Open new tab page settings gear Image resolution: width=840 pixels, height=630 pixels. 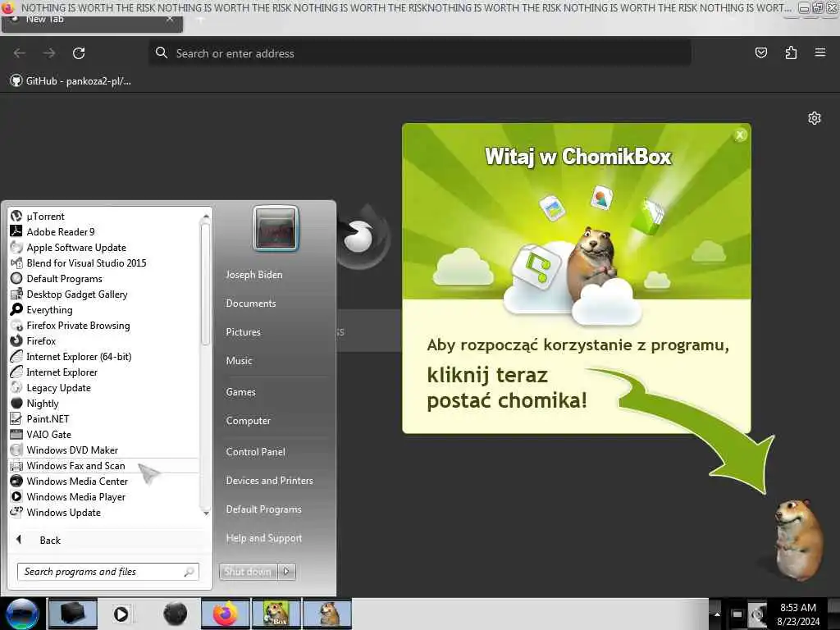click(815, 118)
